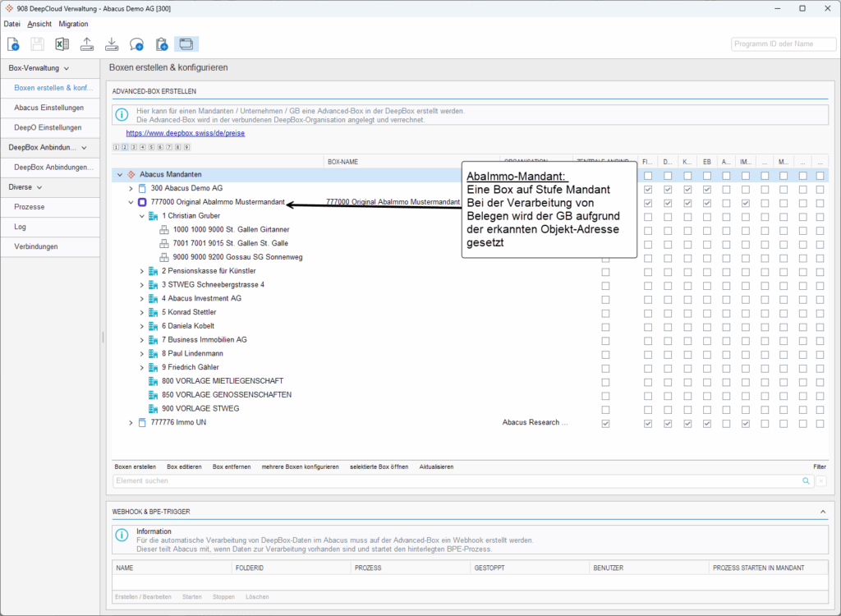The image size is (841, 616).
Task: Click tree level 2 button
Action: coord(125,147)
